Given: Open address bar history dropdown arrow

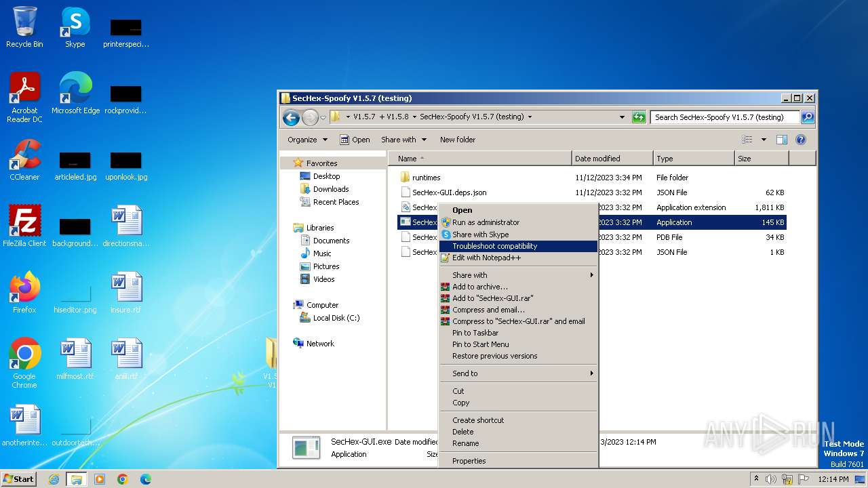Looking at the screenshot, I should (622, 117).
